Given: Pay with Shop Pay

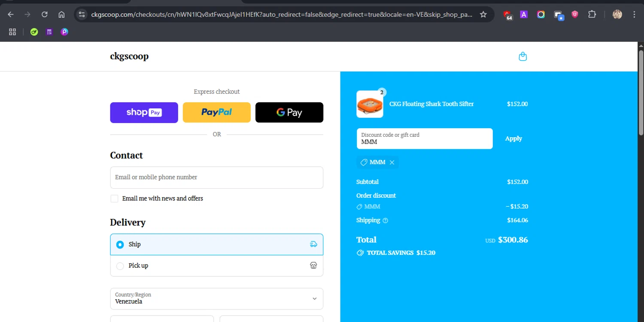Looking at the screenshot, I should 144,113.
